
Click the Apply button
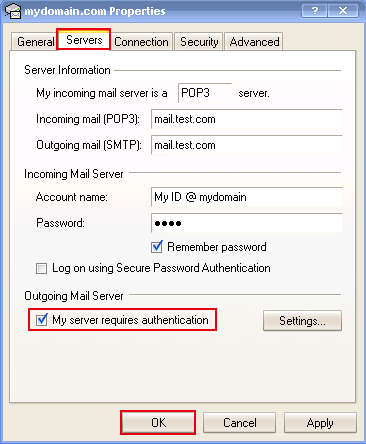[320, 423]
